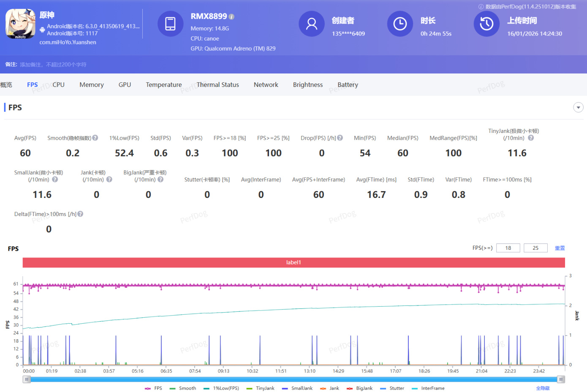Click the upload time history icon

[x=486, y=24]
